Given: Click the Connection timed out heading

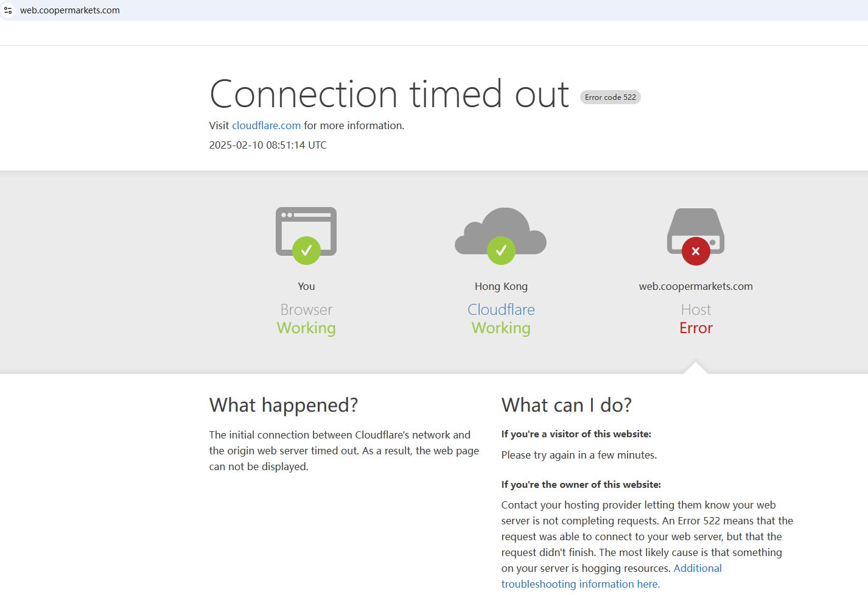Looking at the screenshot, I should tap(389, 94).
